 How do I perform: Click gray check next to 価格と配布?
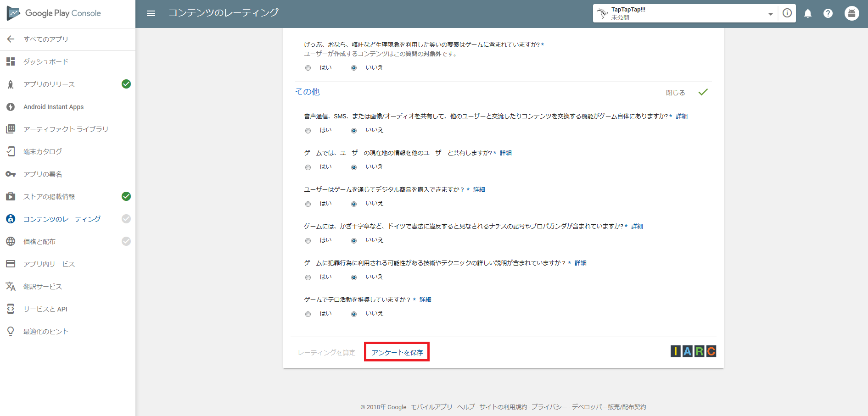(x=126, y=241)
